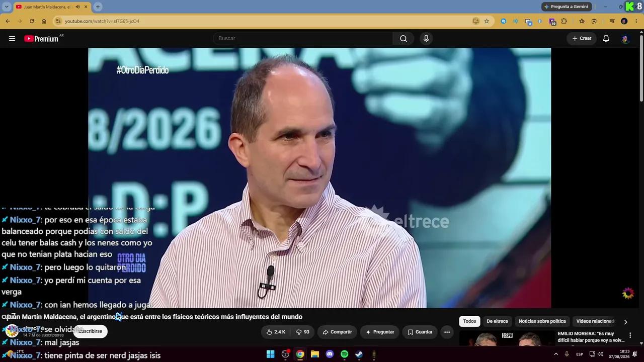644x362 pixels.
Task: Select the De eltrece filter chip
Action: tap(497, 321)
